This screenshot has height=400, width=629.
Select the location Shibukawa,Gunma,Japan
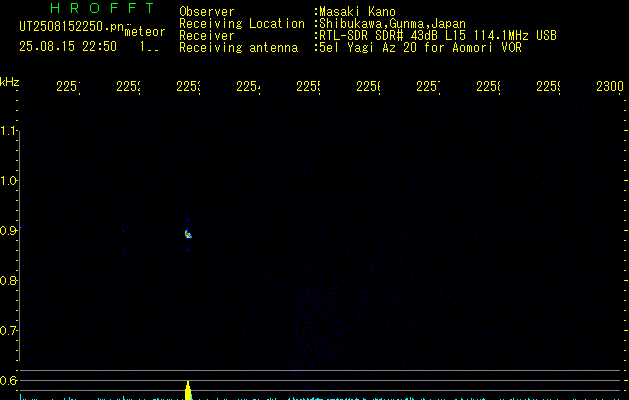[x=392, y=24]
